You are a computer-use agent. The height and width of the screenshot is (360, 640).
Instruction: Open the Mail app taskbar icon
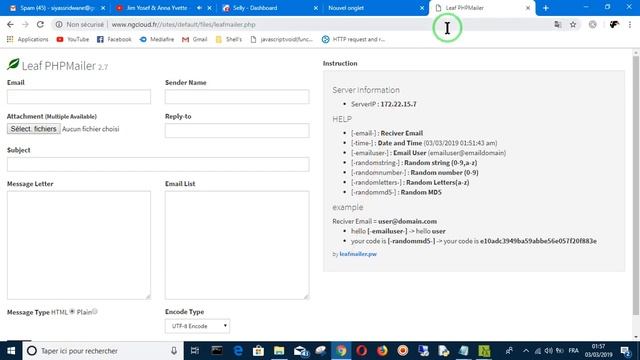click(x=301, y=351)
